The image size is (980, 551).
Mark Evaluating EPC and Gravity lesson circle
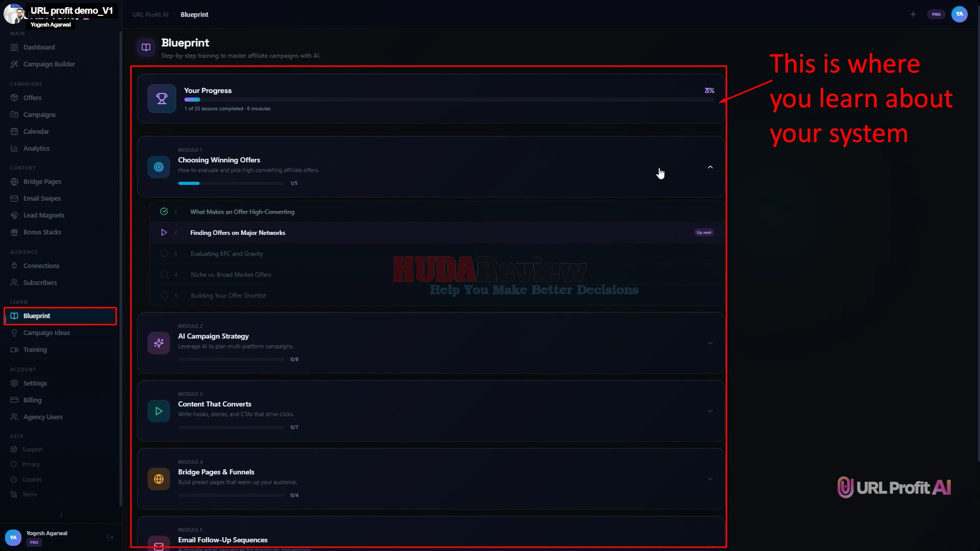click(x=164, y=253)
